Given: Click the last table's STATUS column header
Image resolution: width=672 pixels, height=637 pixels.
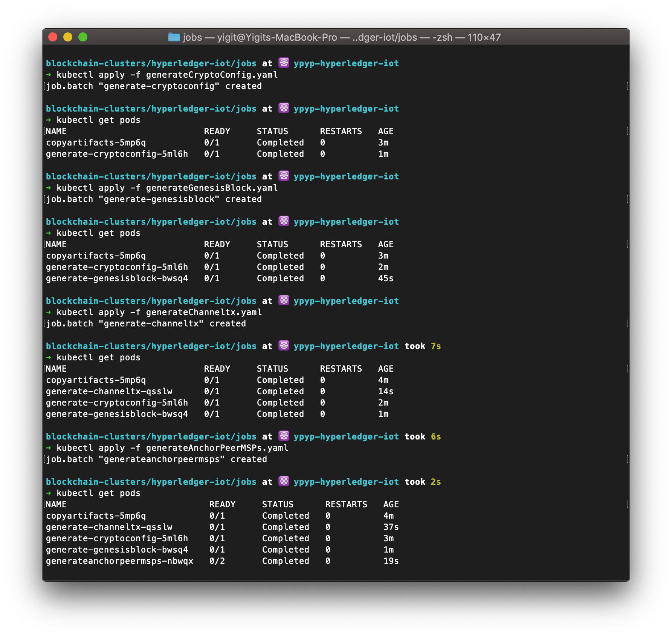Looking at the screenshot, I should (x=278, y=504).
